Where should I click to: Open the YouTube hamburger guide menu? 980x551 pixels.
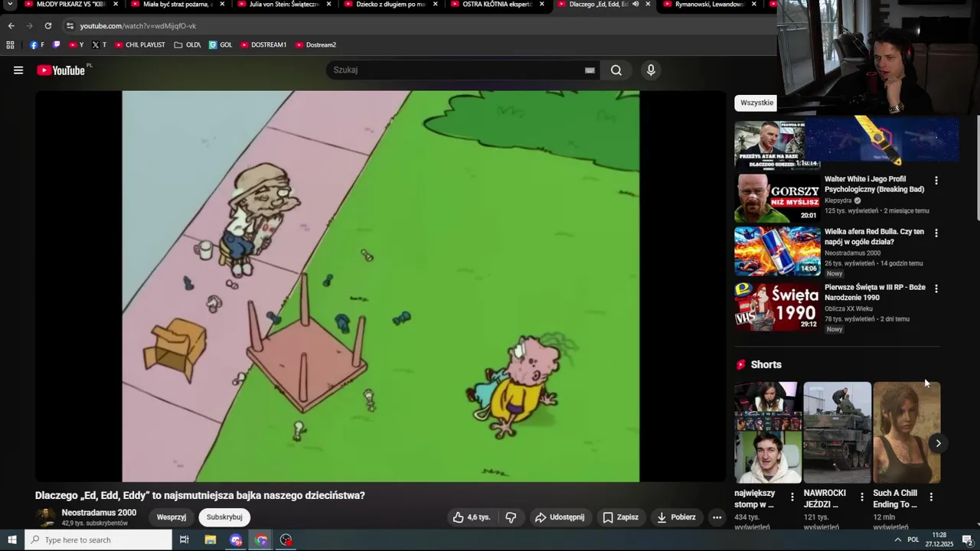18,70
